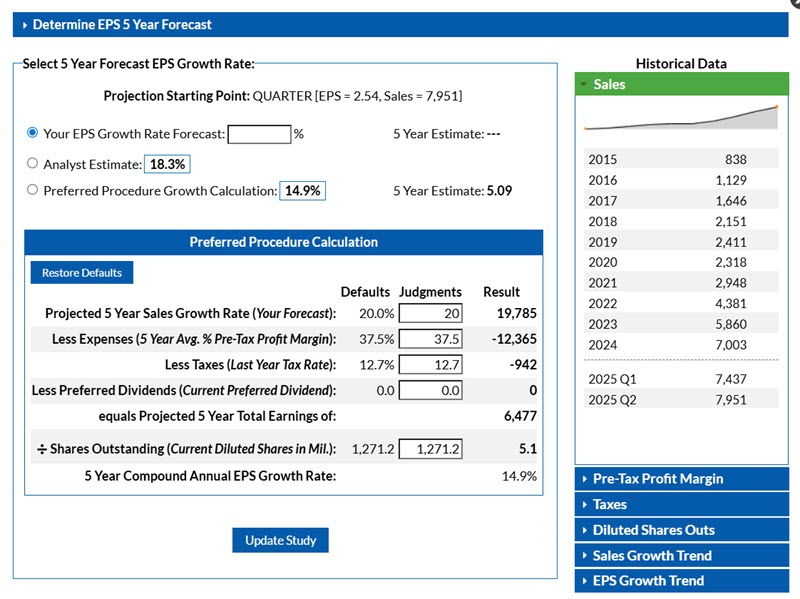
Task: Click the Sales history sparkline chart
Action: 680,118
